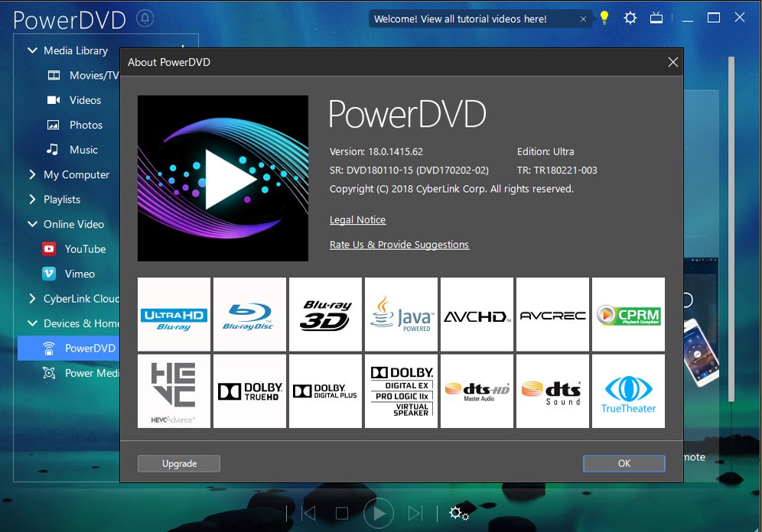
Task: Open the playback settings gear menu
Action: (458, 513)
